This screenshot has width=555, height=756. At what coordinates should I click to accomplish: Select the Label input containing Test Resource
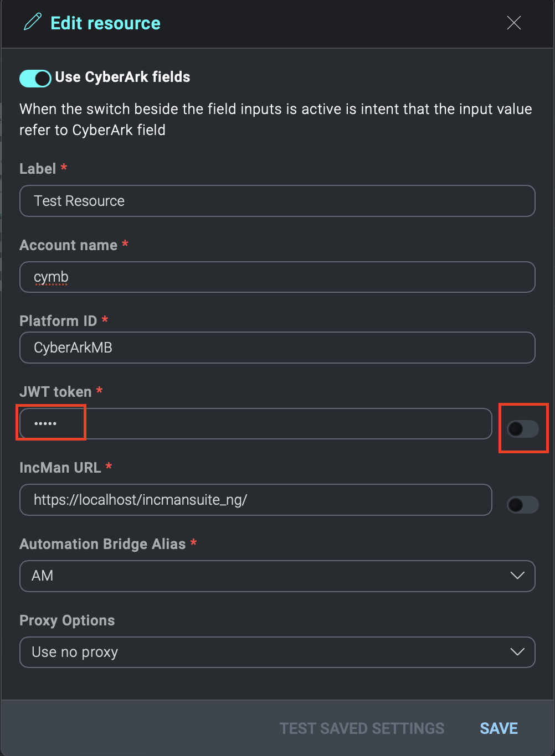click(x=277, y=201)
